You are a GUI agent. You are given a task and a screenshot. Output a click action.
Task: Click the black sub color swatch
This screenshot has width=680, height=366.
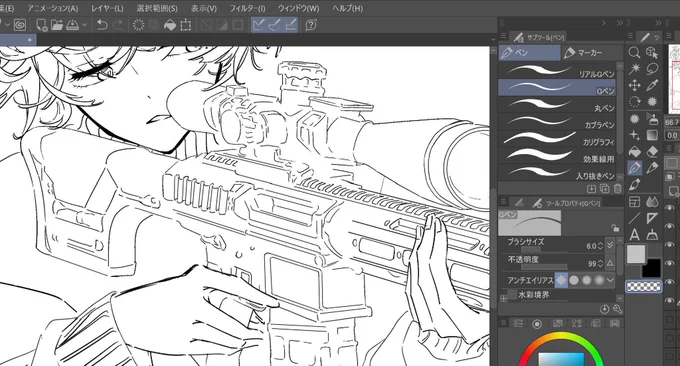point(651,269)
